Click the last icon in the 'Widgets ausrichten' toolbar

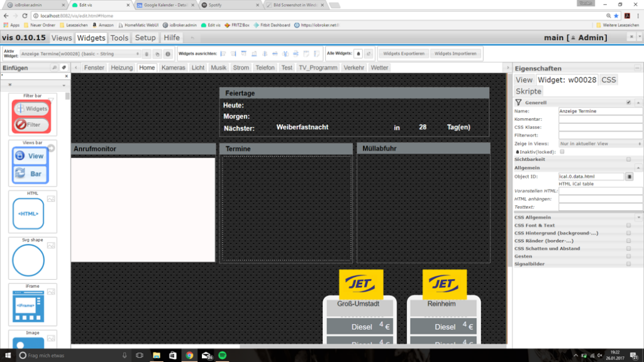316,54
